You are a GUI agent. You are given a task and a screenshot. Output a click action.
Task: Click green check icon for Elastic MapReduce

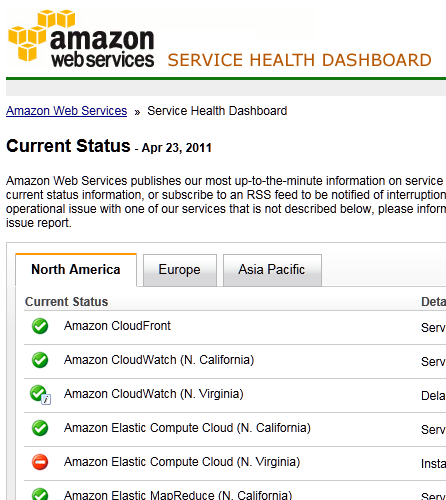[x=40, y=494]
